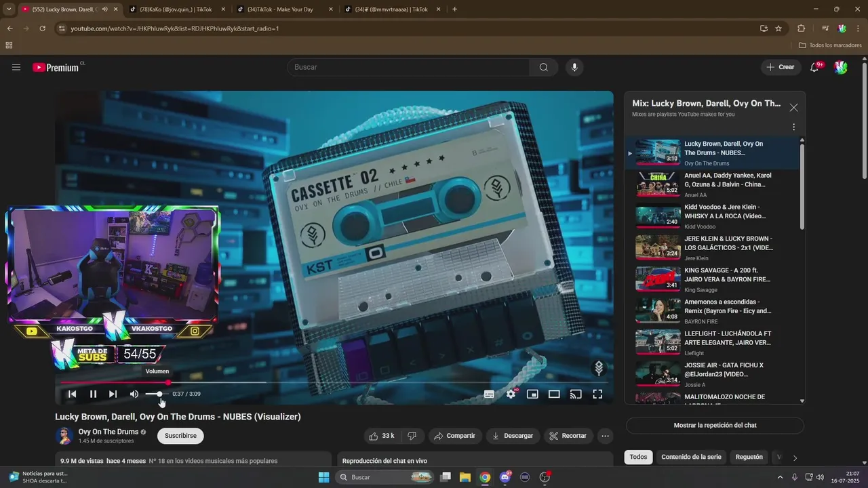Go back in the browser
Image resolution: width=868 pixels, height=488 pixels.
point(9,28)
